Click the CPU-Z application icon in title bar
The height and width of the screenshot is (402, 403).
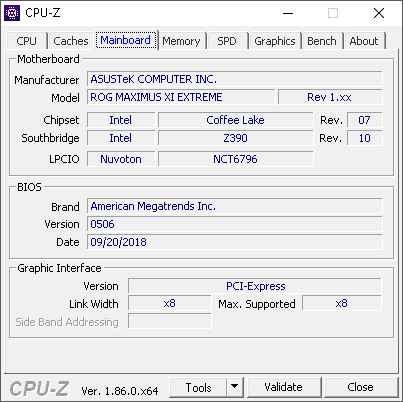coord(12,13)
